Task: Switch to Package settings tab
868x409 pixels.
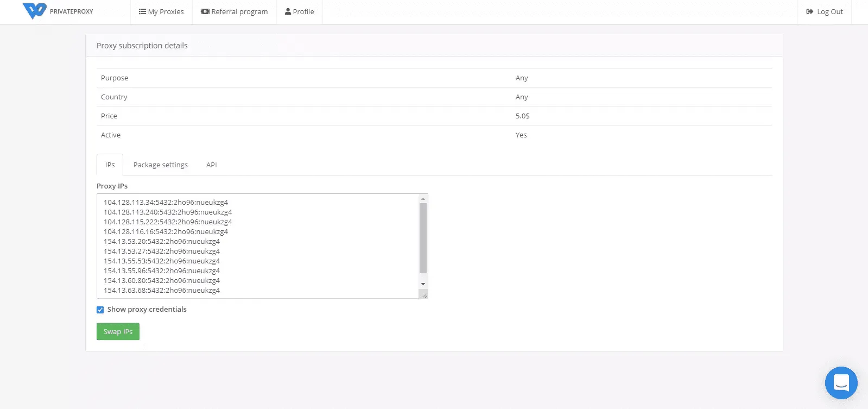Action: tap(161, 165)
